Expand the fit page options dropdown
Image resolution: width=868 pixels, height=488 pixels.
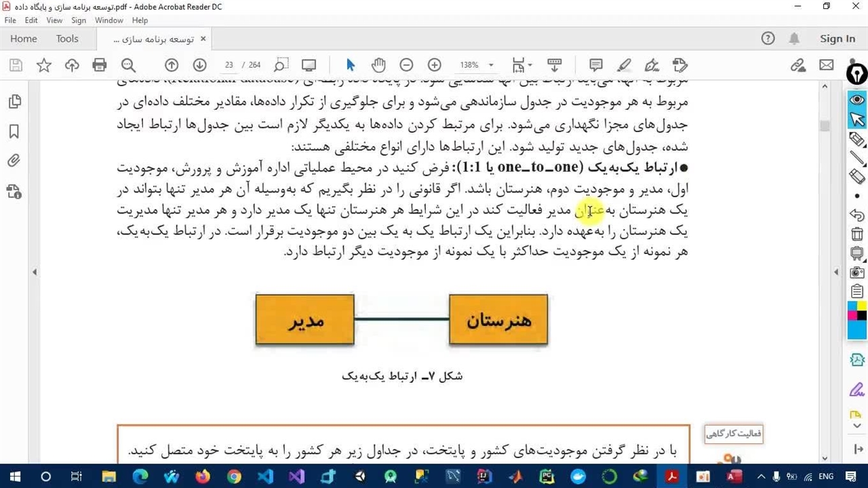pos(521,65)
